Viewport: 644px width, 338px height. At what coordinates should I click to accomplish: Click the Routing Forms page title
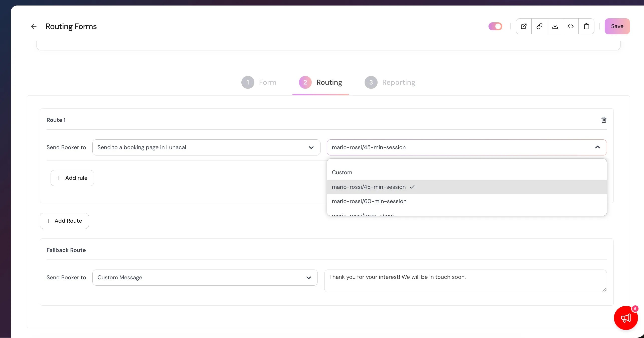click(x=71, y=26)
